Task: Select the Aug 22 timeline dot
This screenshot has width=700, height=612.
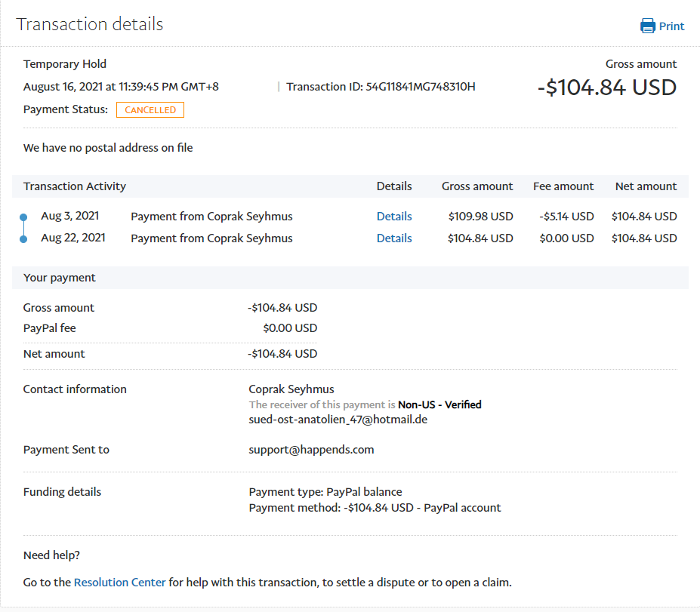Action: pos(23,239)
